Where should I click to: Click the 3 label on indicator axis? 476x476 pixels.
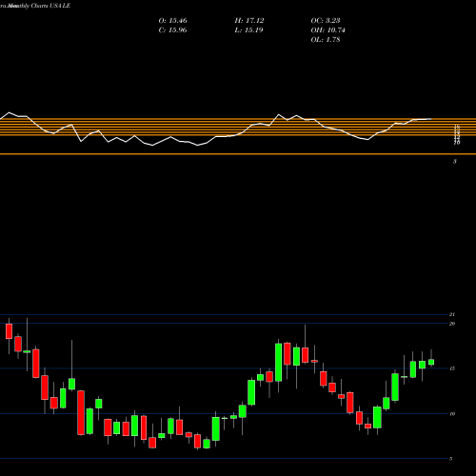455,162
